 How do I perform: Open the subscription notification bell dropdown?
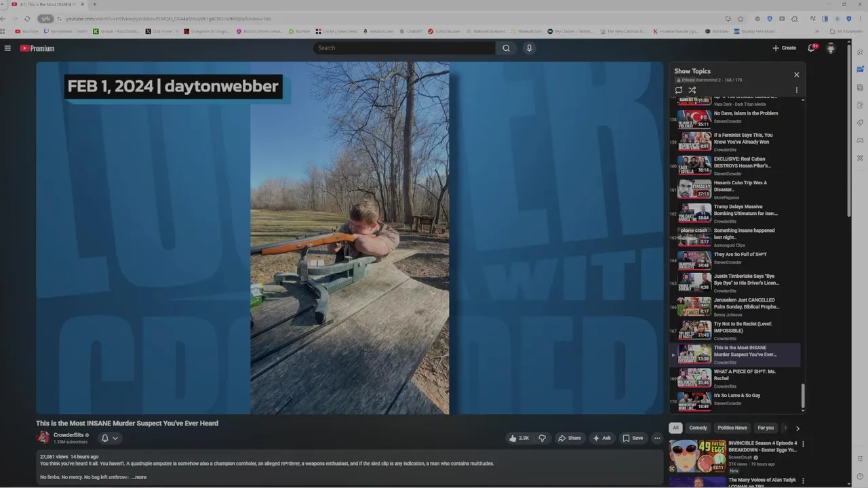coord(109,438)
